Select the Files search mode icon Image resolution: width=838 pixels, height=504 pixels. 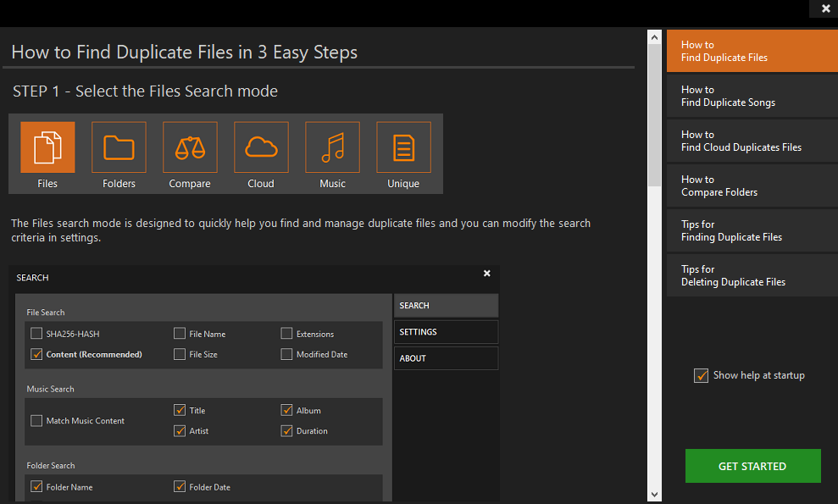[x=47, y=148]
